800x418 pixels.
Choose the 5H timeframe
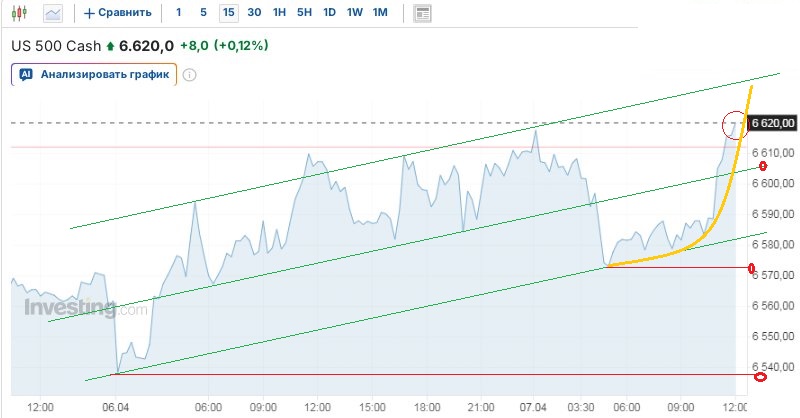pyautogui.click(x=304, y=13)
